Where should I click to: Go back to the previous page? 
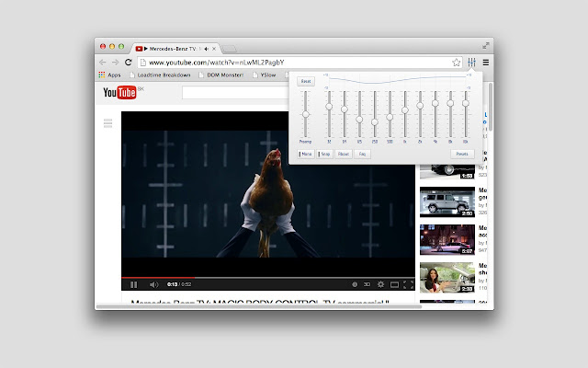[x=103, y=63]
